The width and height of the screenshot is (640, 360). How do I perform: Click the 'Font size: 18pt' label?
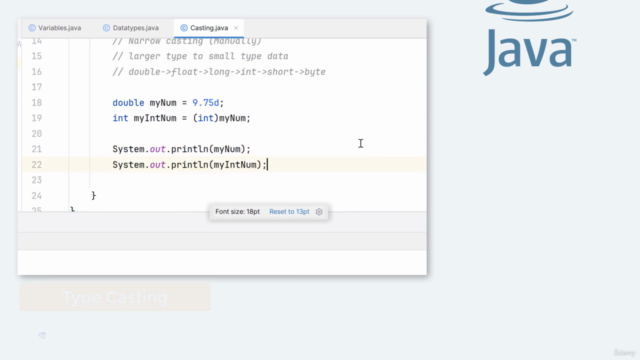pos(237,211)
